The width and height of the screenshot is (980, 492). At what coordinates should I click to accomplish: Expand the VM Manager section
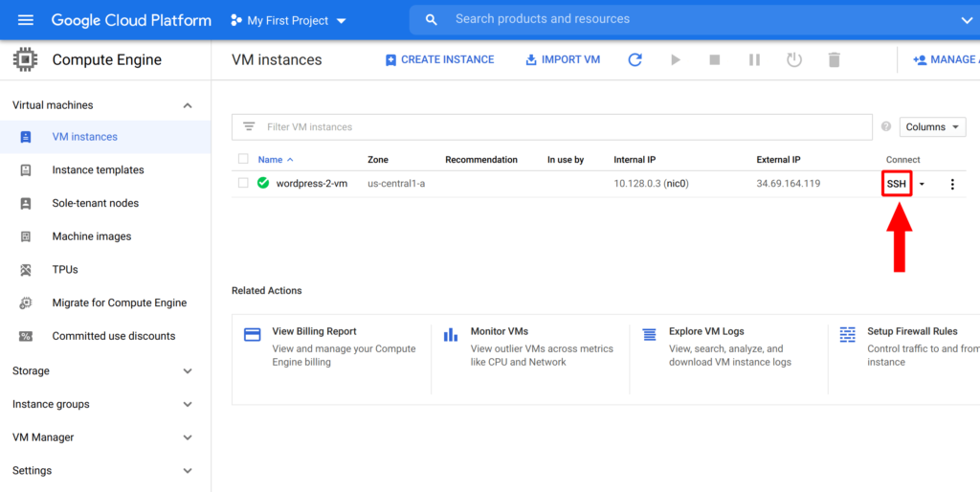pos(188,437)
